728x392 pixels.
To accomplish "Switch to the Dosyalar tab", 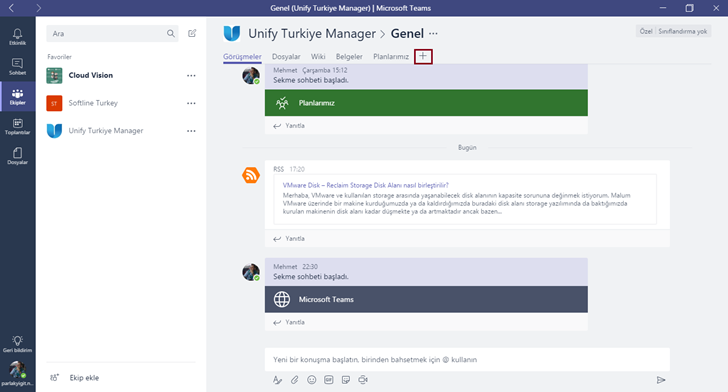I will pyautogui.click(x=286, y=57).
